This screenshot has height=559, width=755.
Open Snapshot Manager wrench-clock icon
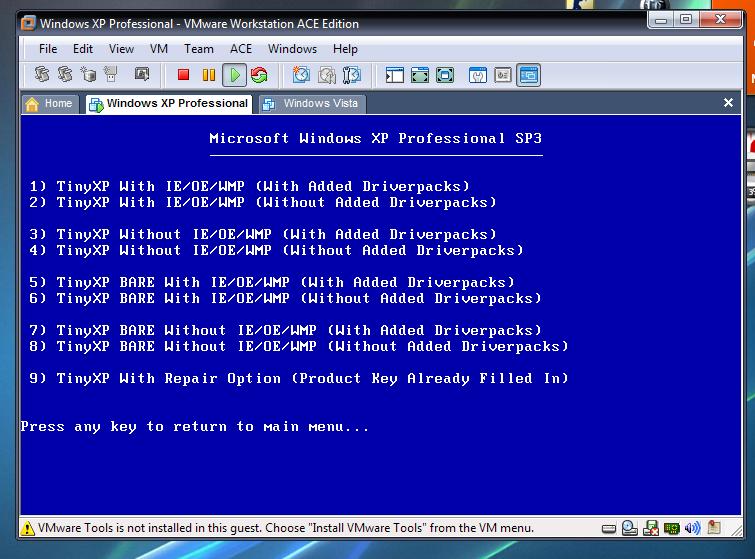coord(352,75)
